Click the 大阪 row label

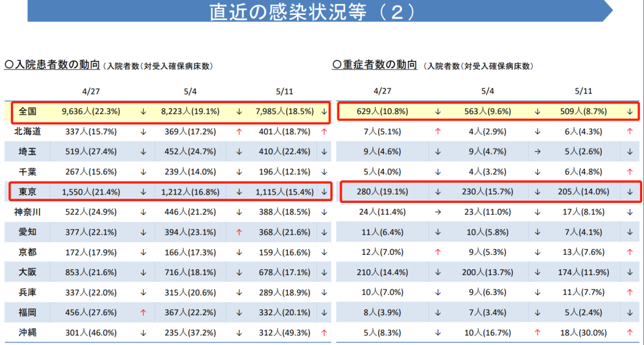pos(28,272)
